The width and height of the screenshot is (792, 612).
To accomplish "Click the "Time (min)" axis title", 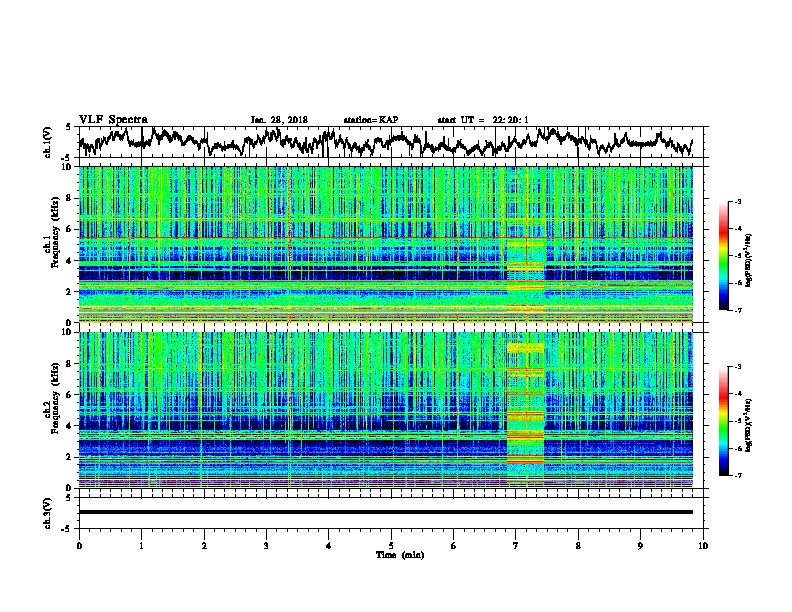I will pyautogui.click(x=400, y=555).
